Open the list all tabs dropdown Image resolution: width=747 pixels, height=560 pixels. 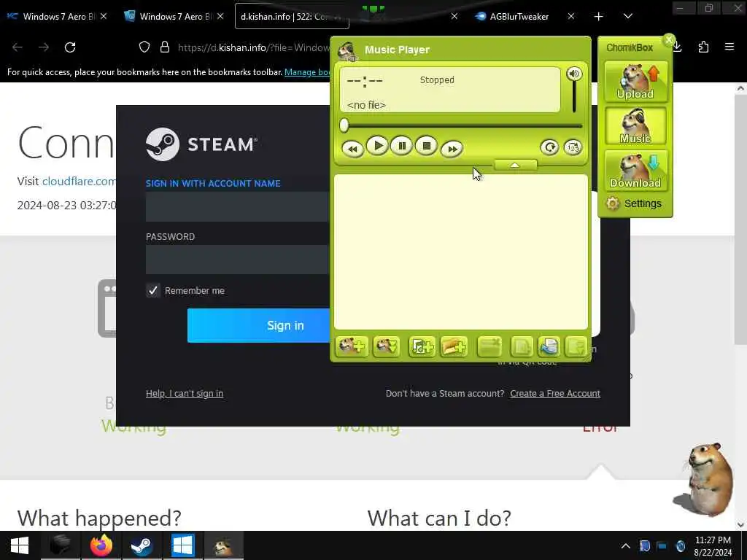click(x=628, y=16)
